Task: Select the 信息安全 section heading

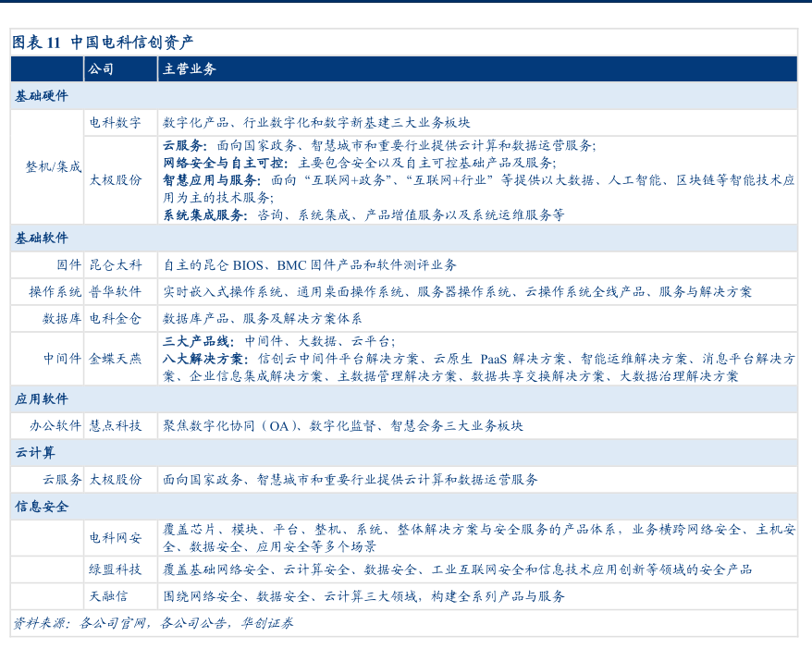Action: pyautogui.click(x=42, y=507)
